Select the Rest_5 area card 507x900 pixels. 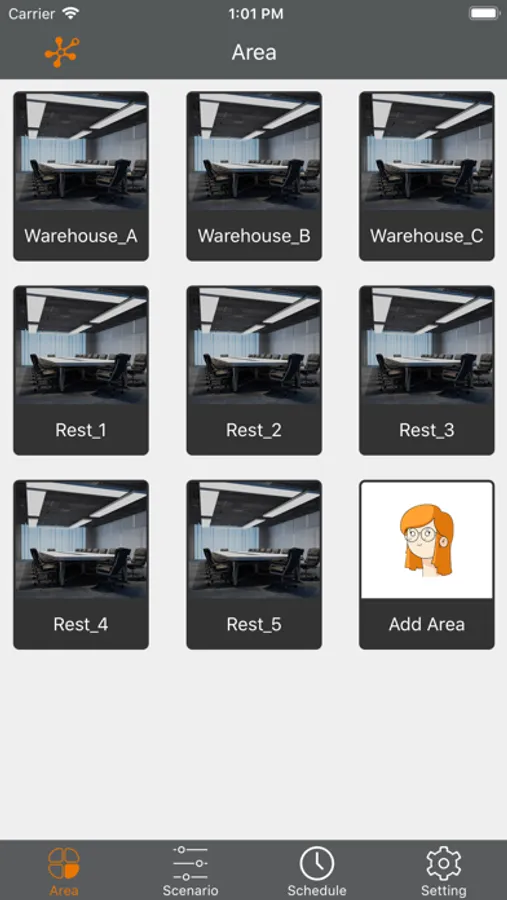click(x=254, y=565)
